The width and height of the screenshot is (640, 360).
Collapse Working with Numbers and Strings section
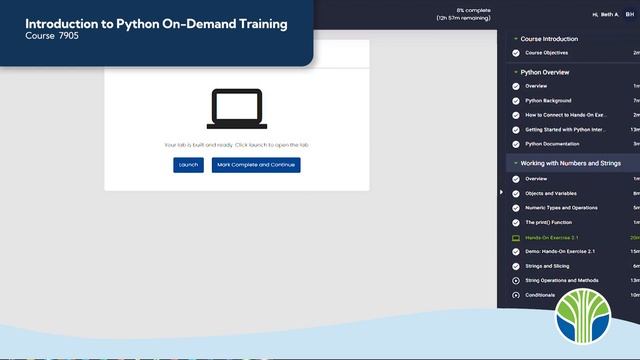pos(516,163)
